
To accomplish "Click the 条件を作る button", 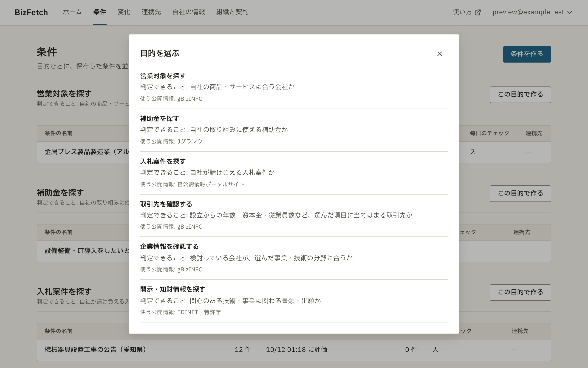I will 527,54.
